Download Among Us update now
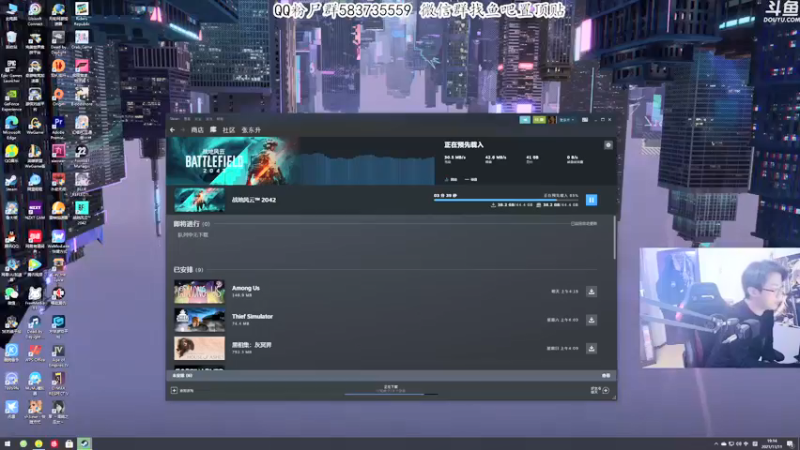800x450 pixels. tap(591, 291)
